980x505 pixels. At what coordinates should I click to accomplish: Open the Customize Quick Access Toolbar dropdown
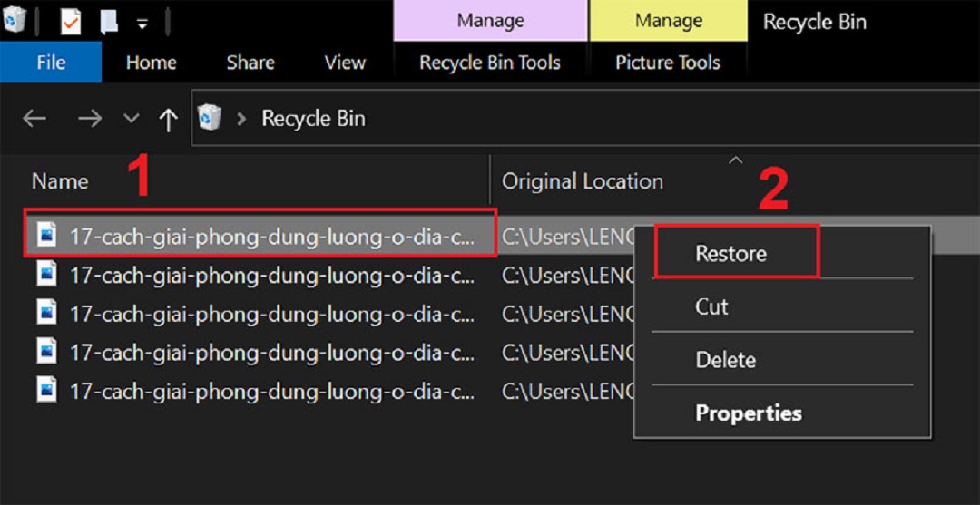coord(142,24)
